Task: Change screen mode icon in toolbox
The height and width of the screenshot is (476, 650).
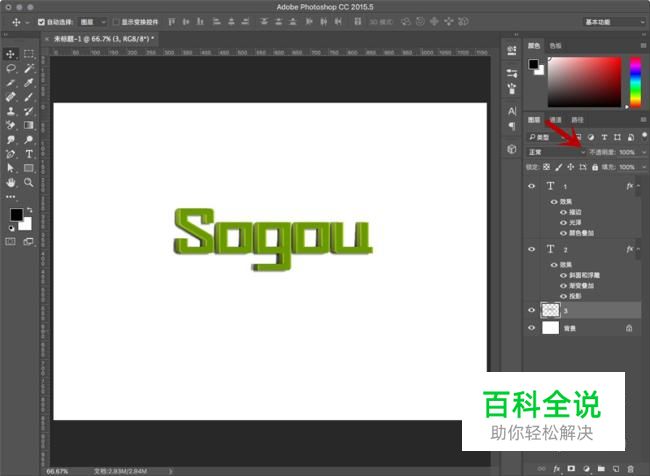Action: click(29, 242)
